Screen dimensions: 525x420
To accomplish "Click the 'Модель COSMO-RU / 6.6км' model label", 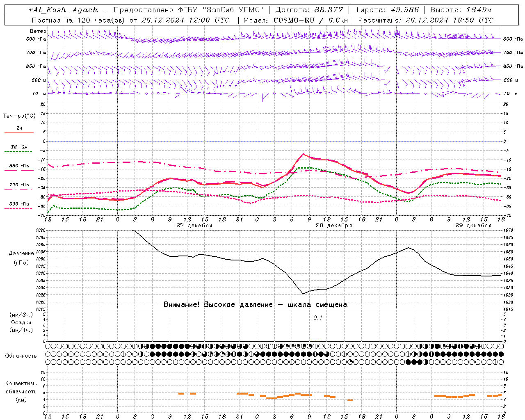I will pyautogui.click(x=296, y=20).
